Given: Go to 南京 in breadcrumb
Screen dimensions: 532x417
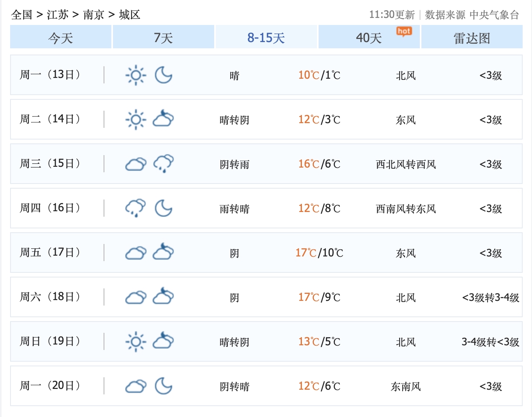Looking at the screenshot, I should [93, 15].
